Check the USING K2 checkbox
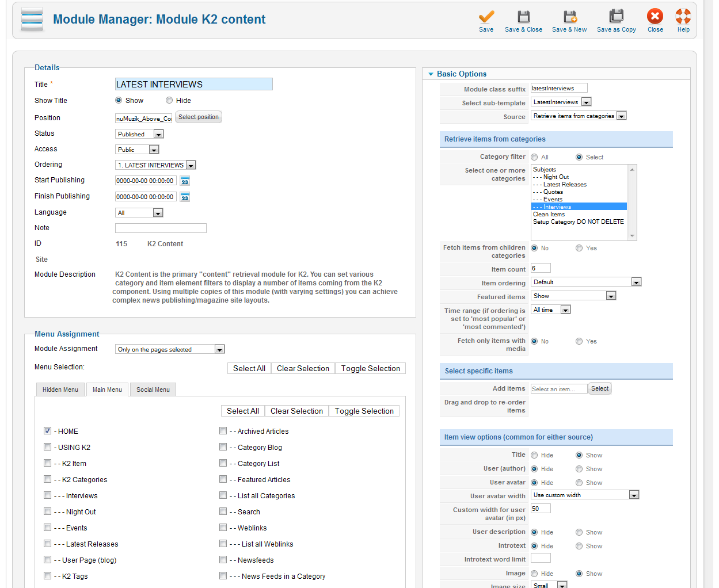The height and width of the screenshot is (588, 719). [x=47, y=446]
